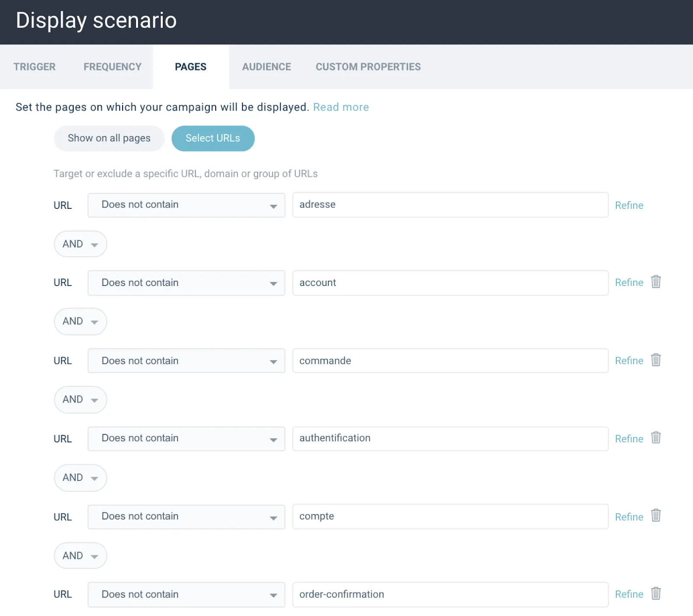Viewport: 693px width, 616px height.
Task: Go to the CUSTOM PROPERTIES tab
Action: click(368, 67)
